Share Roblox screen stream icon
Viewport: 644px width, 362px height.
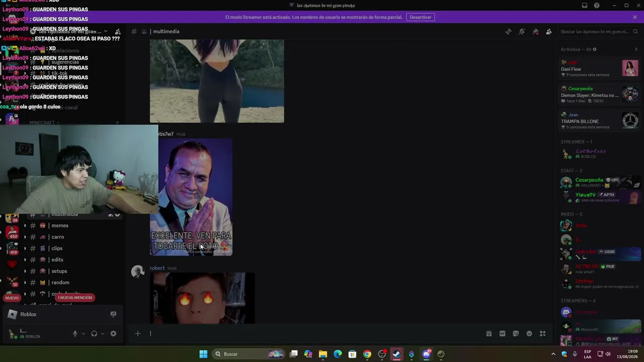tap(113, 314)
